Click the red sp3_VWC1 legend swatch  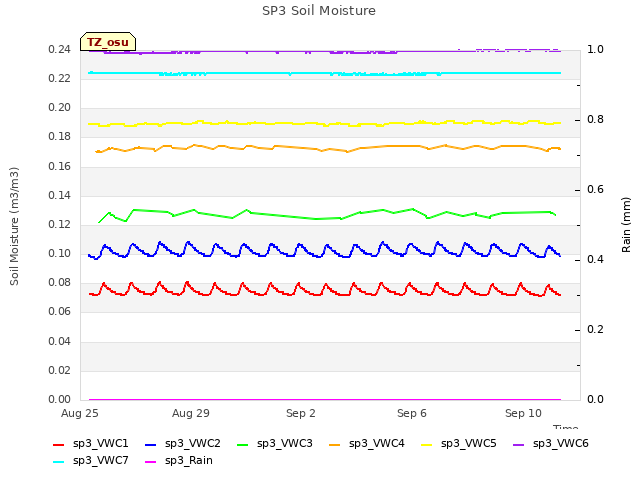point(59,444)
